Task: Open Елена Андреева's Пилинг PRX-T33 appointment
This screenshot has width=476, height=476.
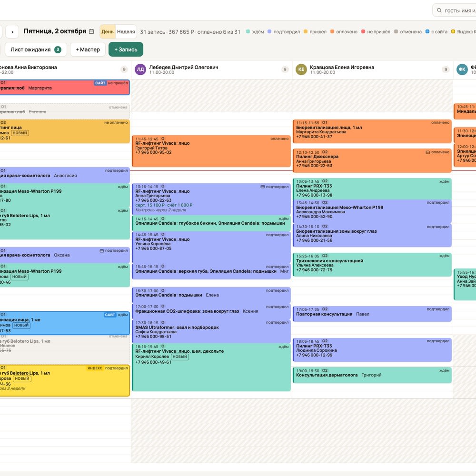Action: tap(372, 189)
